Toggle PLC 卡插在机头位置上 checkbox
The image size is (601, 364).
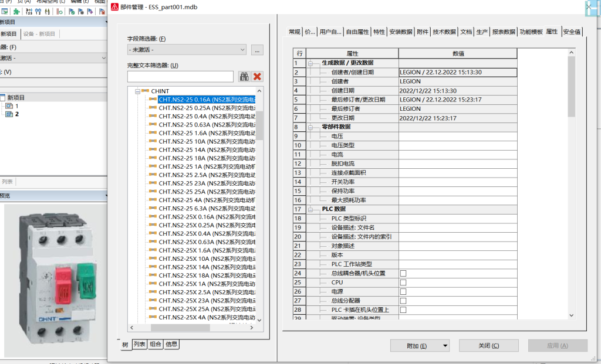click(x=403, y=309)
